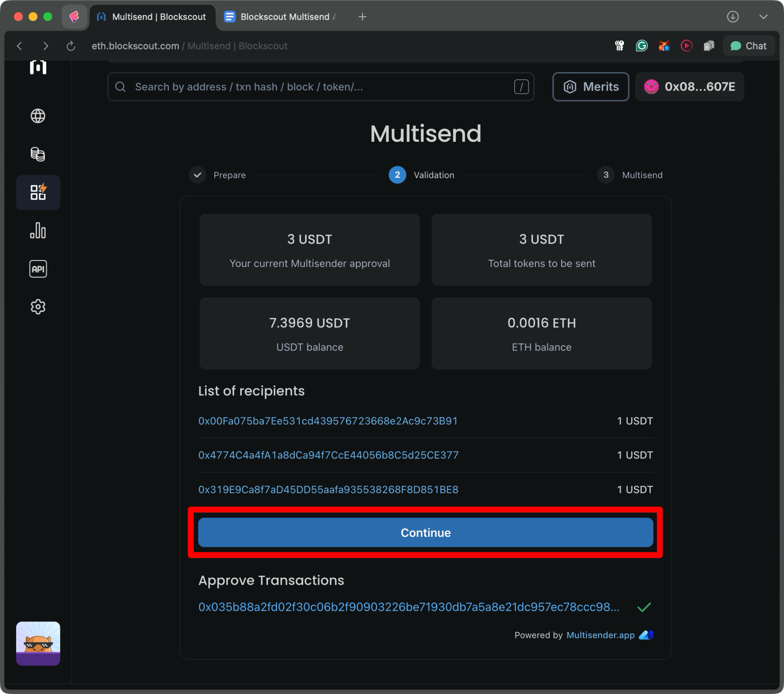
Task: Switch to the Blockscout Multisend tab
Action: [x=280, y=17]
